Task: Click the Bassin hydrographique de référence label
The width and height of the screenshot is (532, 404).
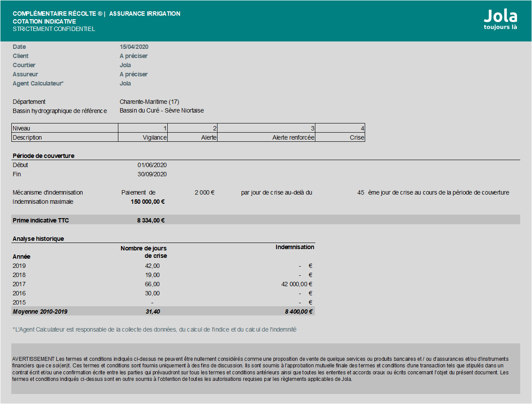Action: click(60, 111)
